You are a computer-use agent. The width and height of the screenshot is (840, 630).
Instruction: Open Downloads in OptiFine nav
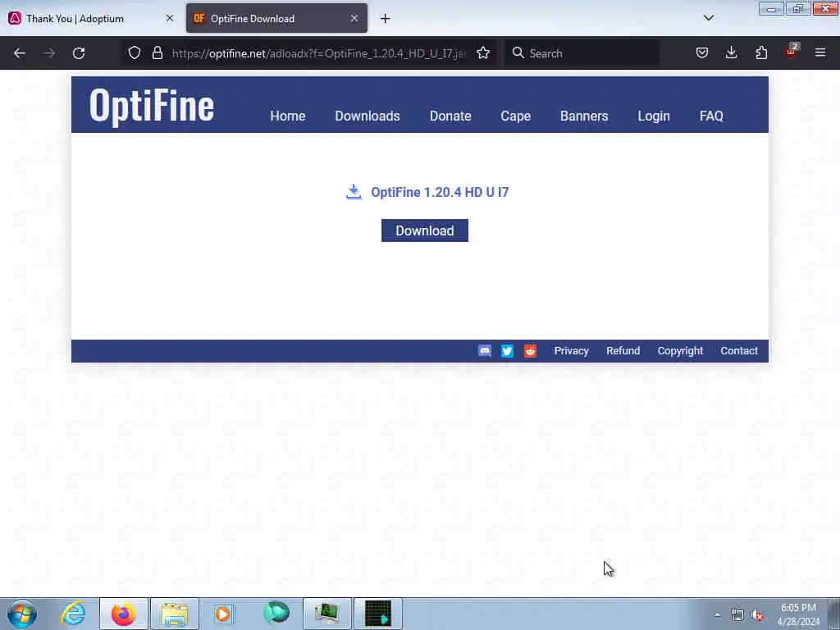point(367,116)
